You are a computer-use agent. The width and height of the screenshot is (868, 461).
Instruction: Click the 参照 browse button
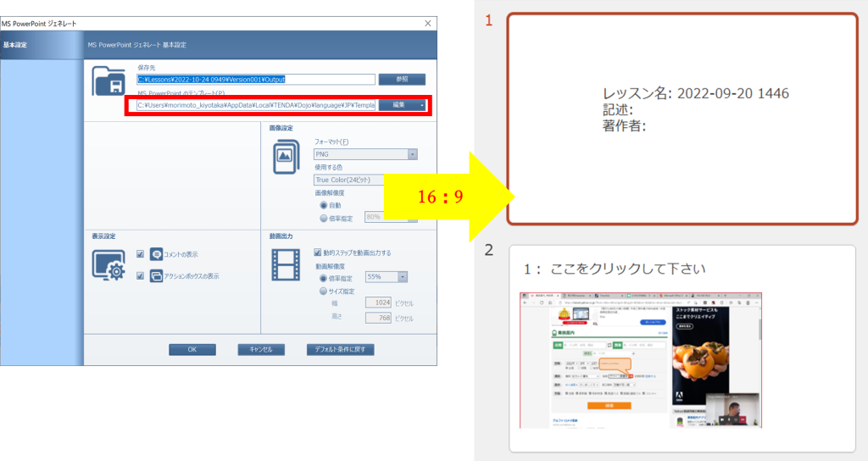(402, 79)
